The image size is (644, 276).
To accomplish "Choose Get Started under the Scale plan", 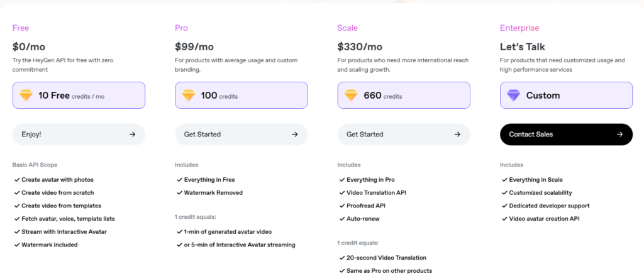I will tap(404, 135).
